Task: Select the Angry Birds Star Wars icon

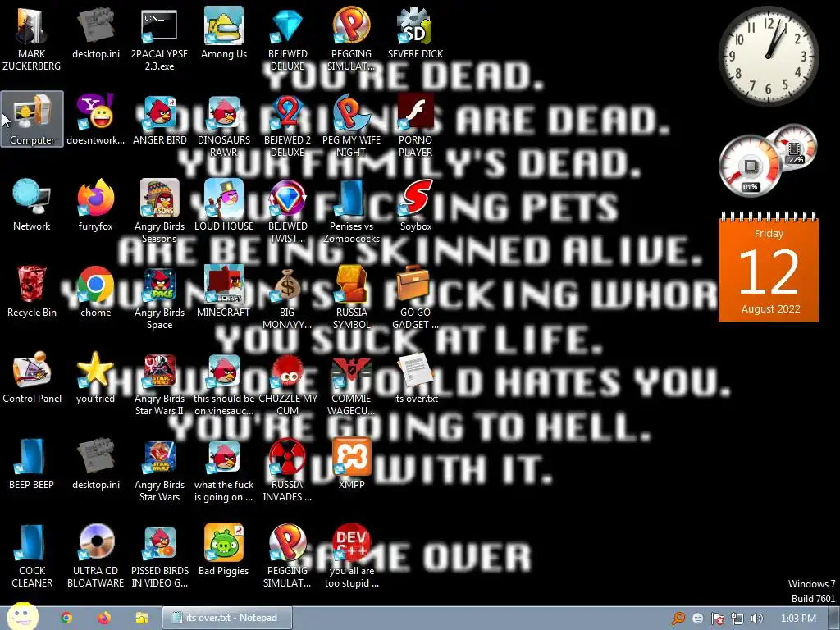Action: pyautogui.click(x=160, y=470)
